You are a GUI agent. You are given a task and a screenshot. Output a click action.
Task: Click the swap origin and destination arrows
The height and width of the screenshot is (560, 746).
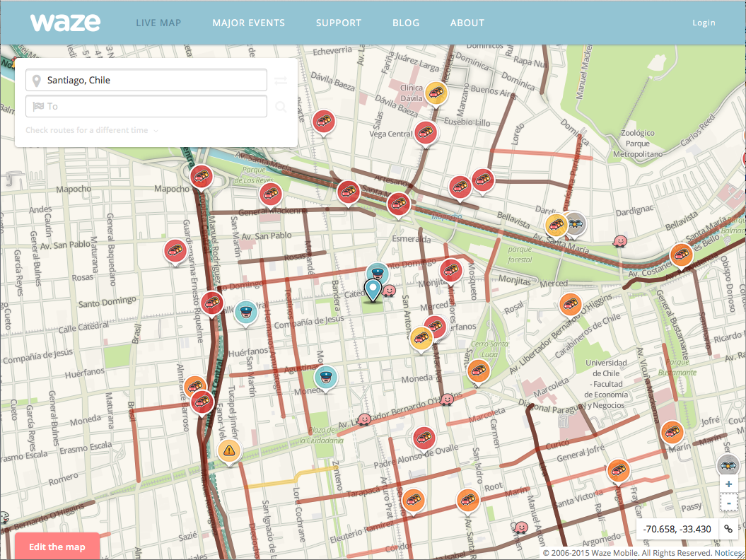(x=281, y=81)
